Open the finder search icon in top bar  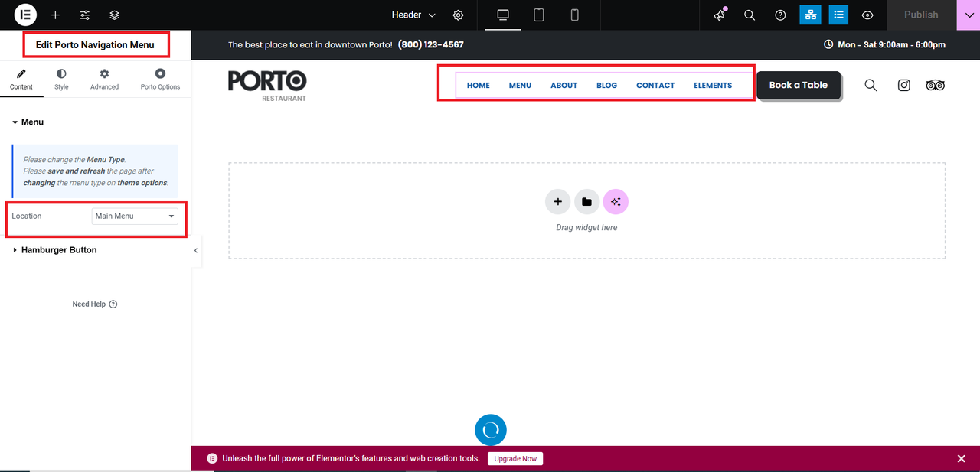(750, 15)
